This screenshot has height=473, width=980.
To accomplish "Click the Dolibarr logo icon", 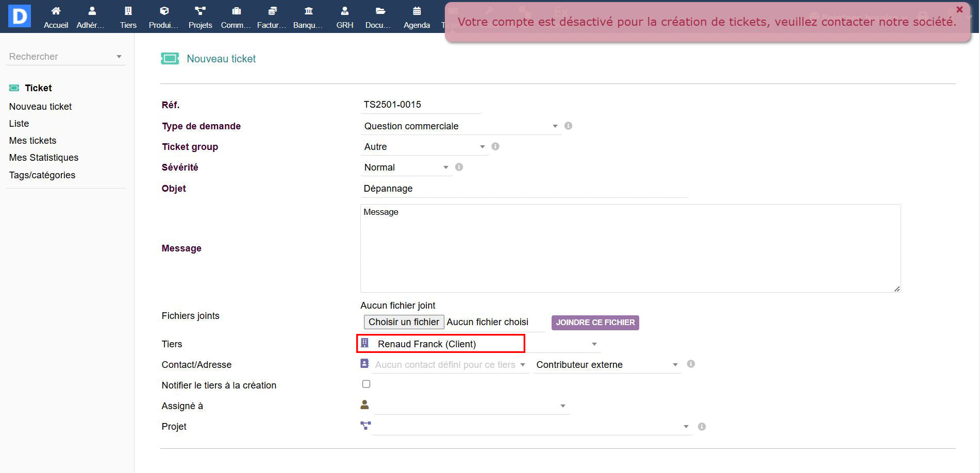I will (20, 16).
